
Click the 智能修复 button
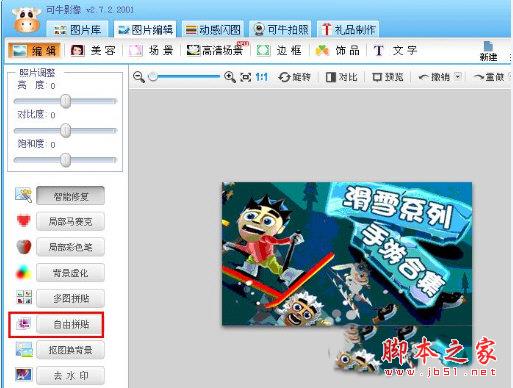click(70, 196)
